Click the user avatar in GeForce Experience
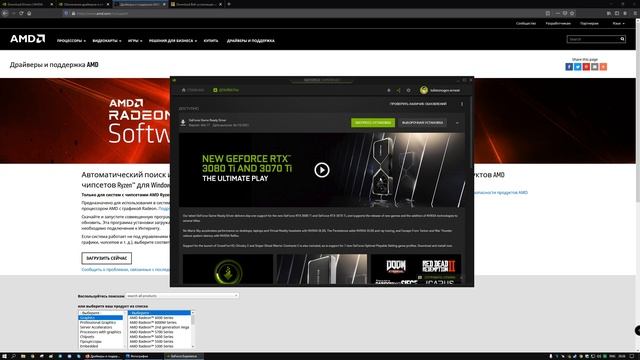The image size is (640, 360). pos(424,90)
